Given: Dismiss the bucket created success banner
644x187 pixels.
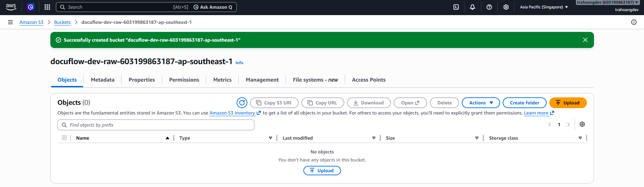Looking at the screenshot, I should pos(585,40).
